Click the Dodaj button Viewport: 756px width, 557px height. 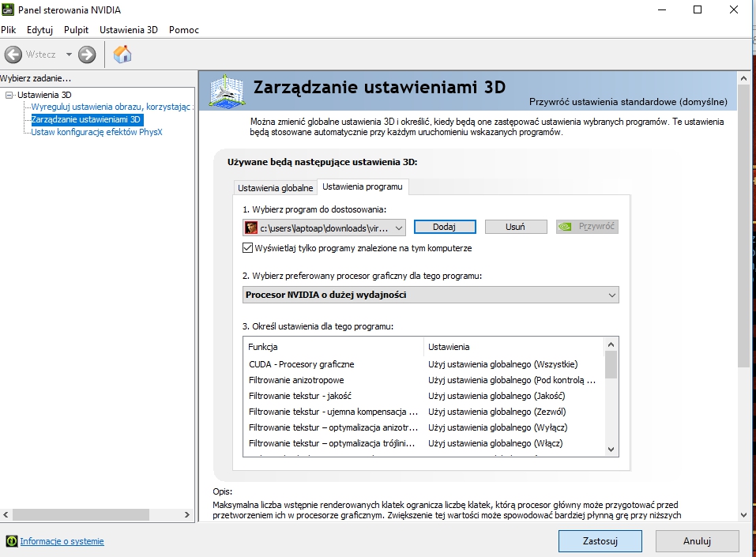click(x=445, y=227)
